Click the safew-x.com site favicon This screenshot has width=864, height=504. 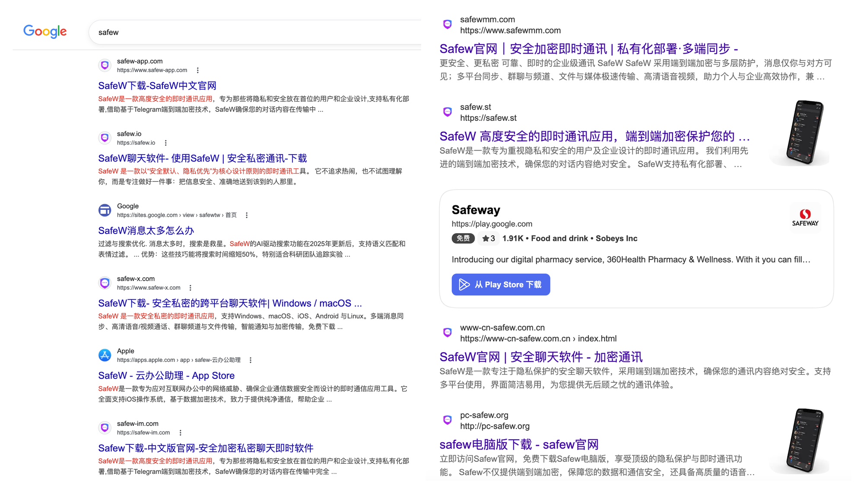pyautogui.click(x=105, y=283)
